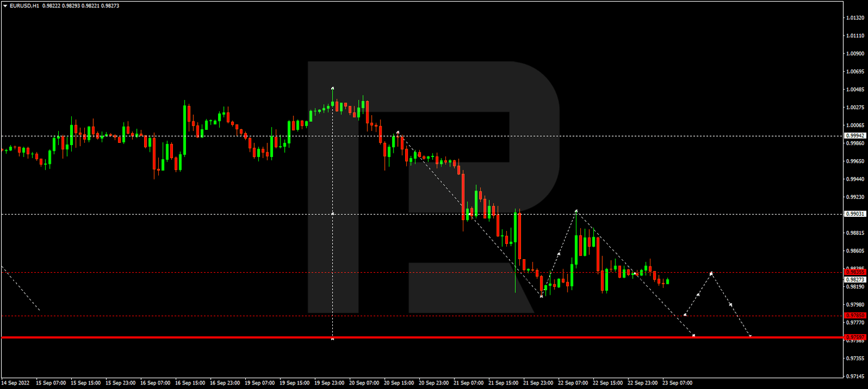Click the 1.00695 price axis label
This screenshot has height=389, width=868.
(x=856, y=72)
